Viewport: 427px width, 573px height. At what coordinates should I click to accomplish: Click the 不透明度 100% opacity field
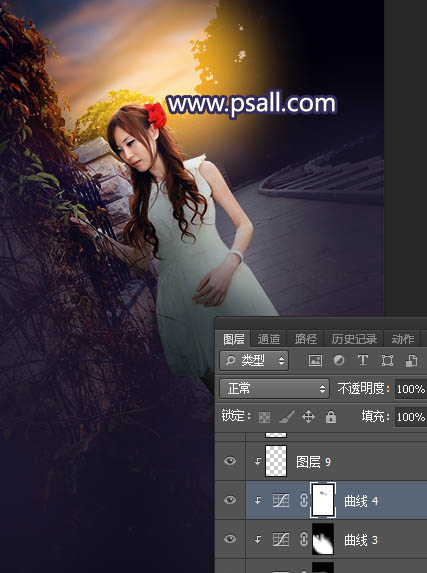[x=411, y=389]
